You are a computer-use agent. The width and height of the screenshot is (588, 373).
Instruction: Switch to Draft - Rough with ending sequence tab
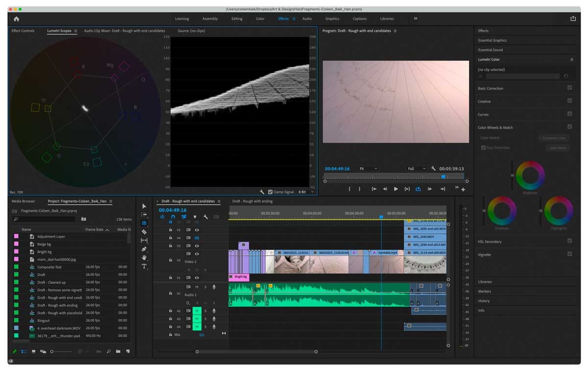coord(252,201)
